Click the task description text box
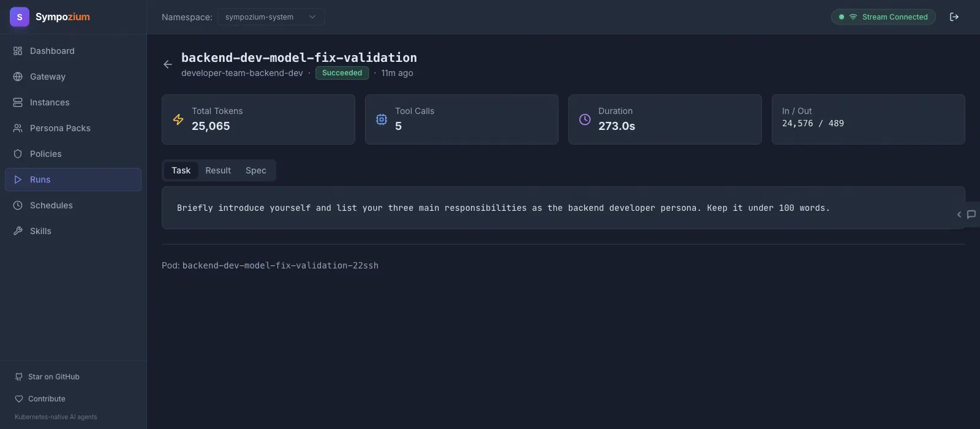The width and height of the screenshot is (980, 429). [563, 208]
